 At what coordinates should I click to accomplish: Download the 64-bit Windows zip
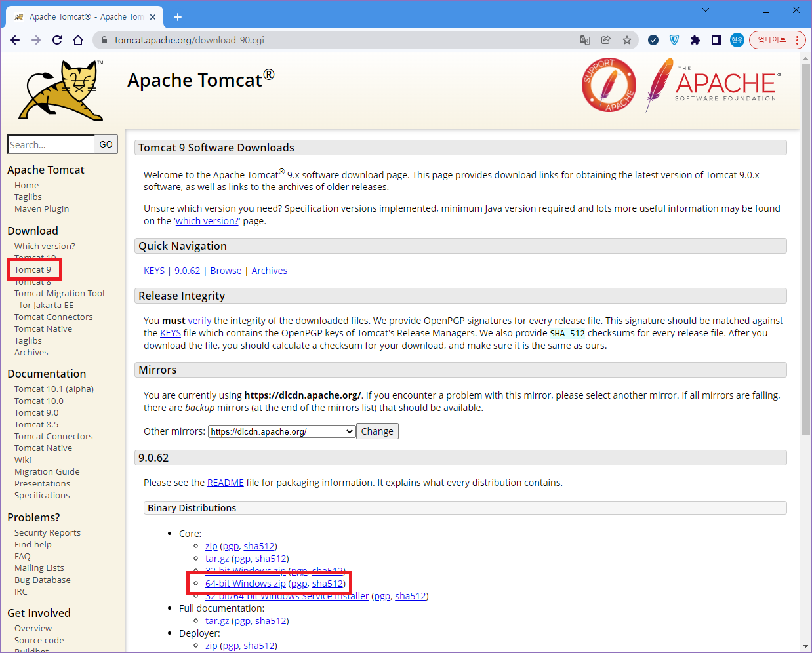[x=245, y=584]
